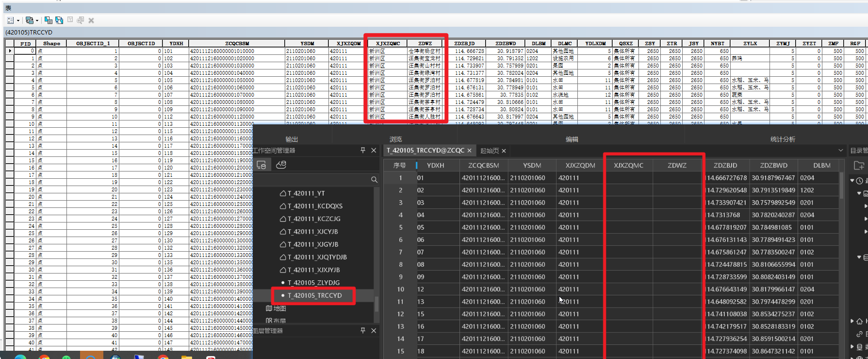This screenshot has width=868, height=359.
Task: Switch to 起始页 tab
Action: 490,151
